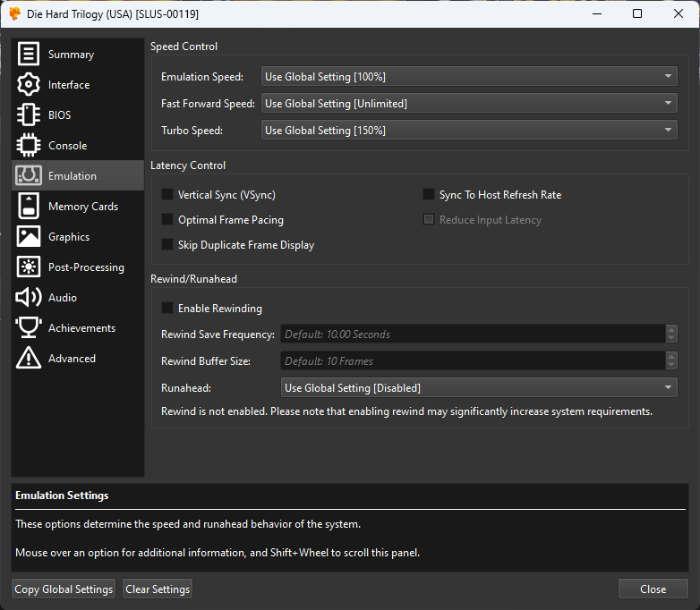
Task: Decrease Rewind Save Frequency with down arrow
Action: [x=671, y=338]
